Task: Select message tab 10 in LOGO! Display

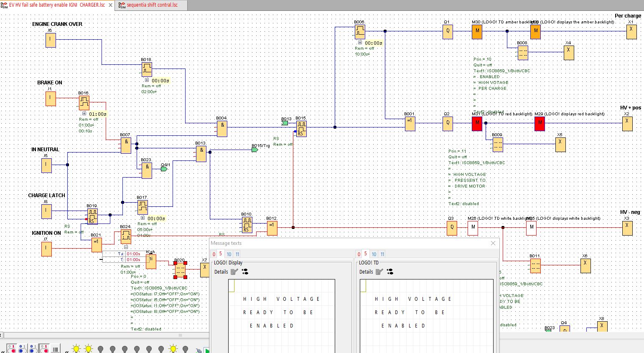Action: (229, 254)
